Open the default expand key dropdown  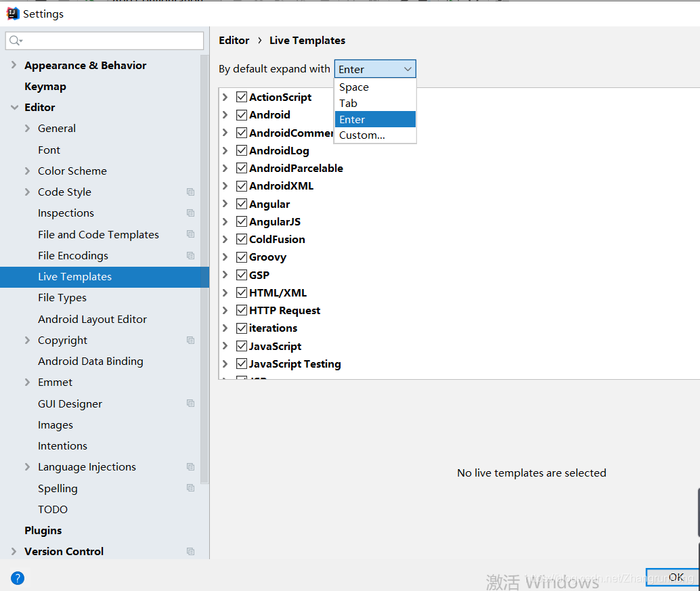pos(375,69)
